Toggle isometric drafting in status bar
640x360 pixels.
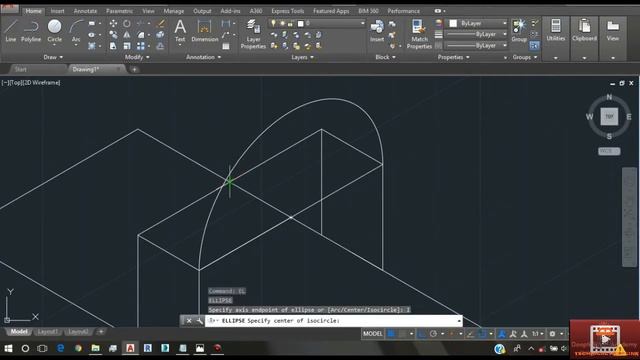point(451,334)
